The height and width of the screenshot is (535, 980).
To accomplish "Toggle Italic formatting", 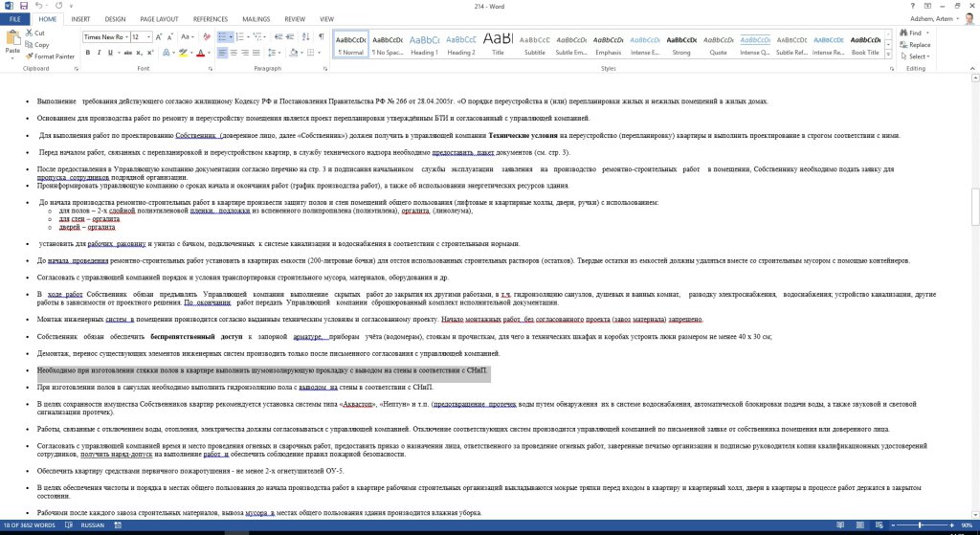I will click(x=99, y=53).
